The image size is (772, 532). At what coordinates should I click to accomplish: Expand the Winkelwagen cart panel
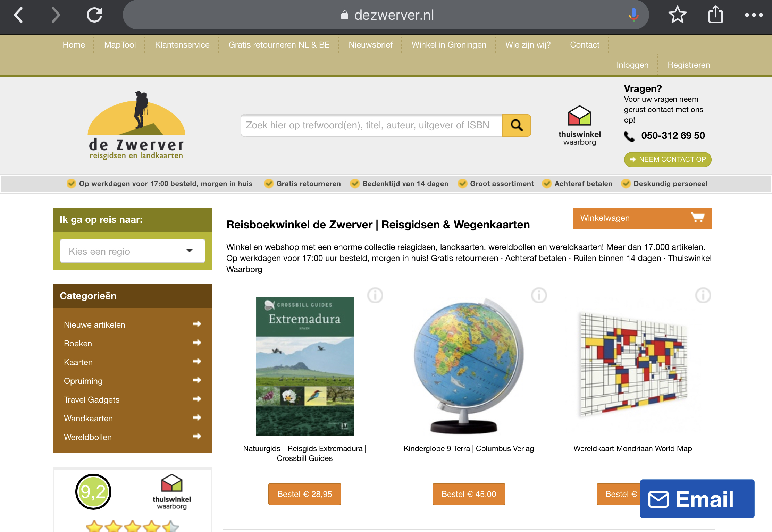(x=642, y=218)
